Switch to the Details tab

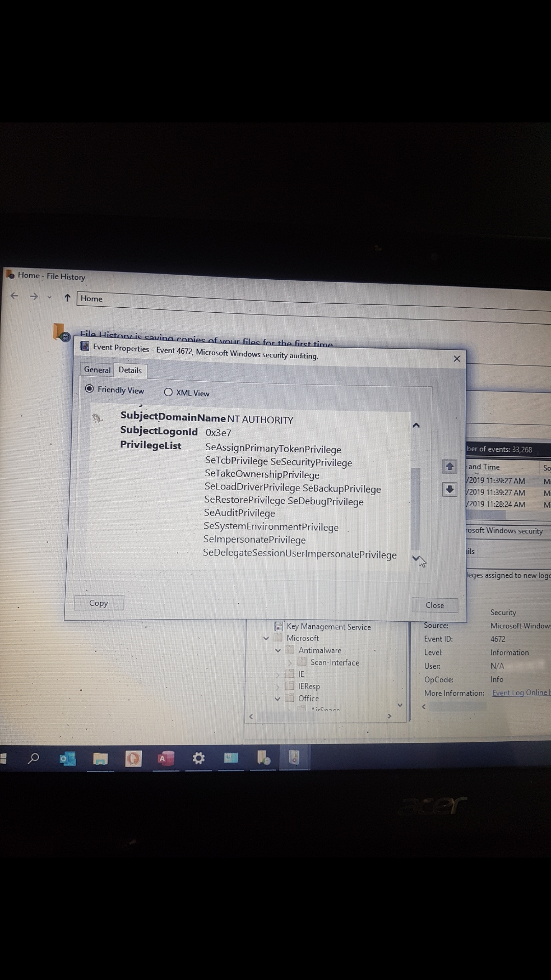(130, 370)
